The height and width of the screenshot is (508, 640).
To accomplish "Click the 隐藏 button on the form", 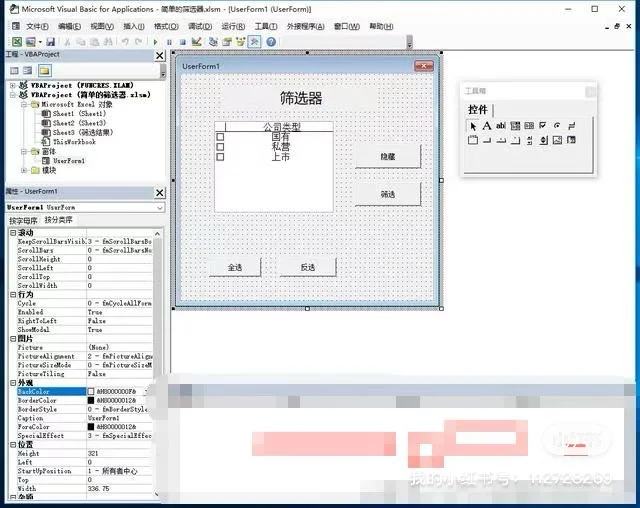I will (x=388, y=156).
